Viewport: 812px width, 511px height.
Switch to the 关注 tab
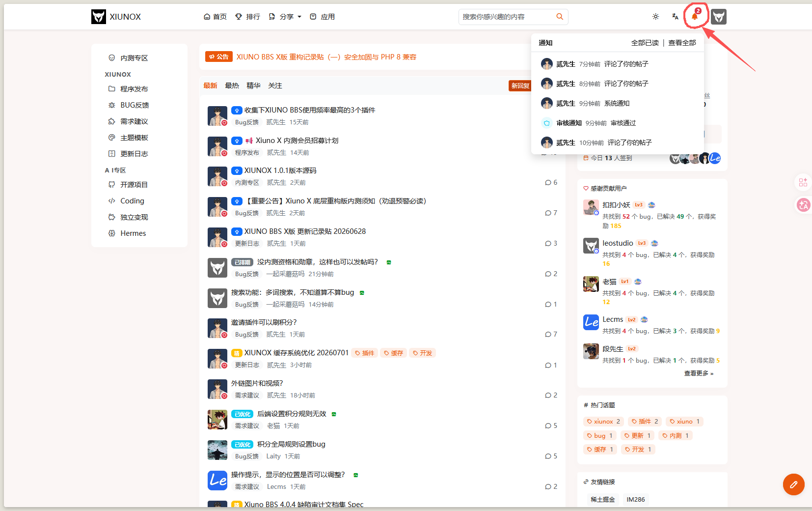click(275, 85)
